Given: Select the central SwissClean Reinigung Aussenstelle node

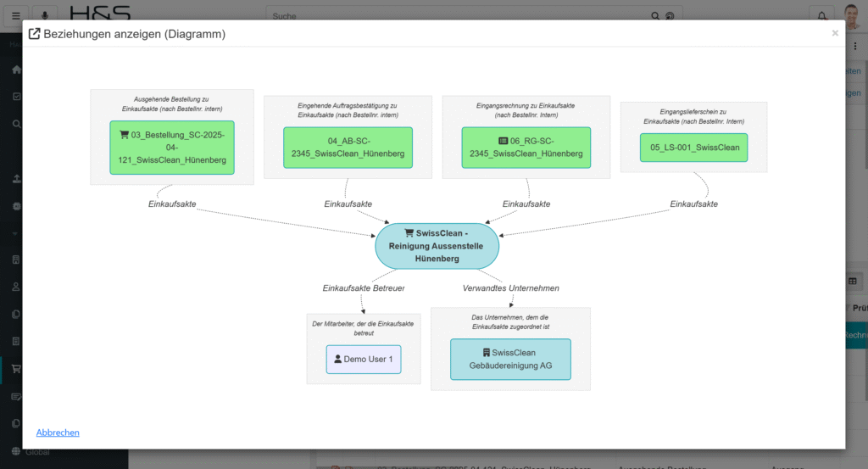Looking at the screenshot, I should click(x=437, y=246).
